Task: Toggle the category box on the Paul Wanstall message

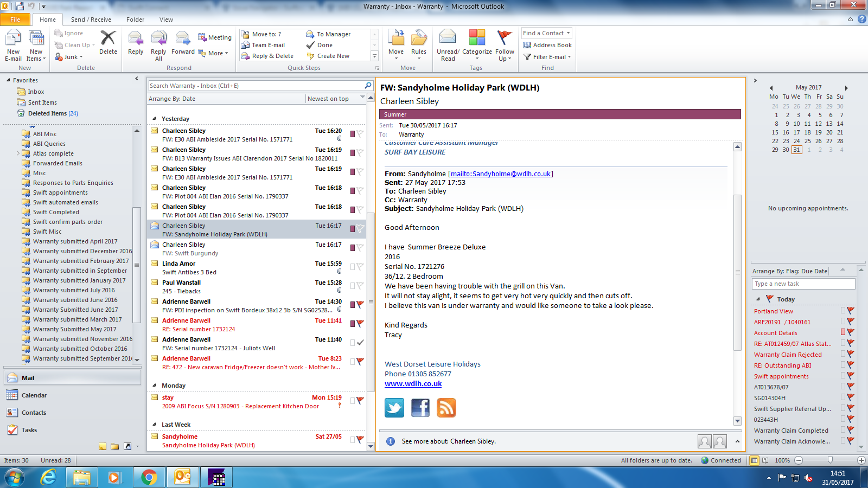Action: tap(353, 286)
